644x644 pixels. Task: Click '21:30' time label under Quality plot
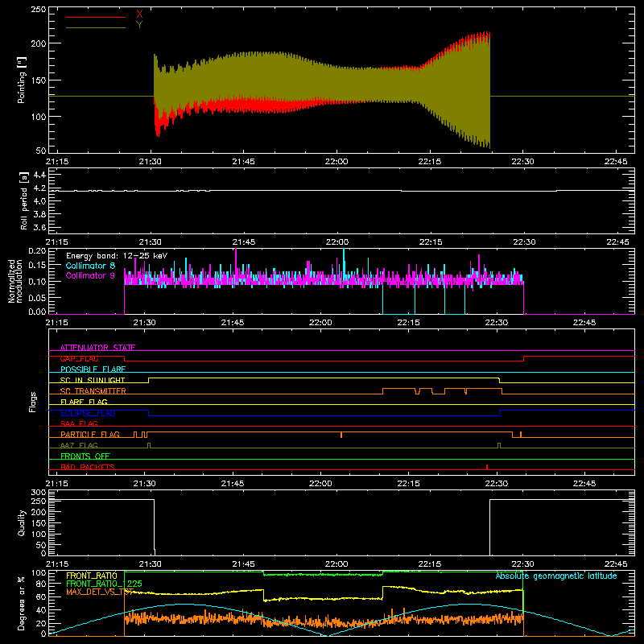click(x=151, y=564)
